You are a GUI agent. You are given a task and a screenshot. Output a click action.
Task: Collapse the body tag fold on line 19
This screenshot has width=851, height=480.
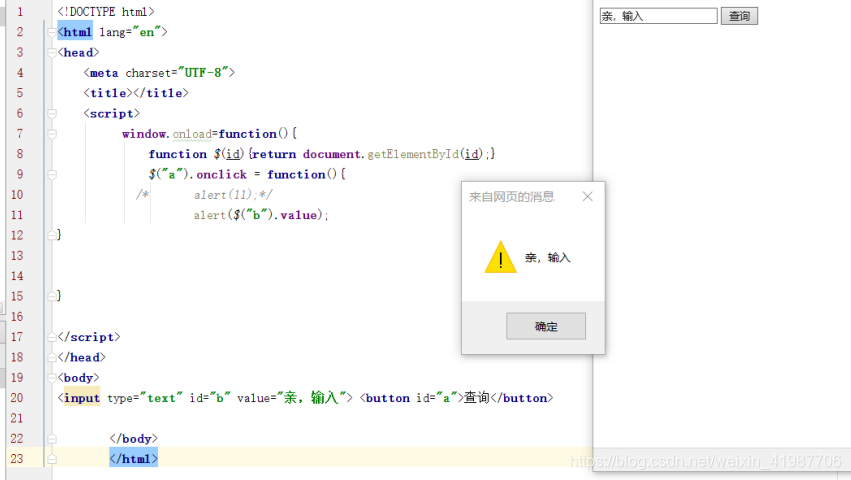pyautogui.click(x=52, y=377)
